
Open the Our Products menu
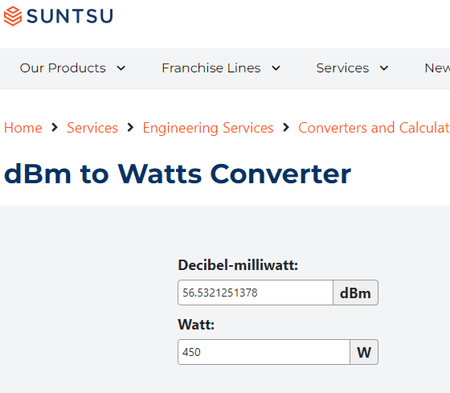click(63, 68)
